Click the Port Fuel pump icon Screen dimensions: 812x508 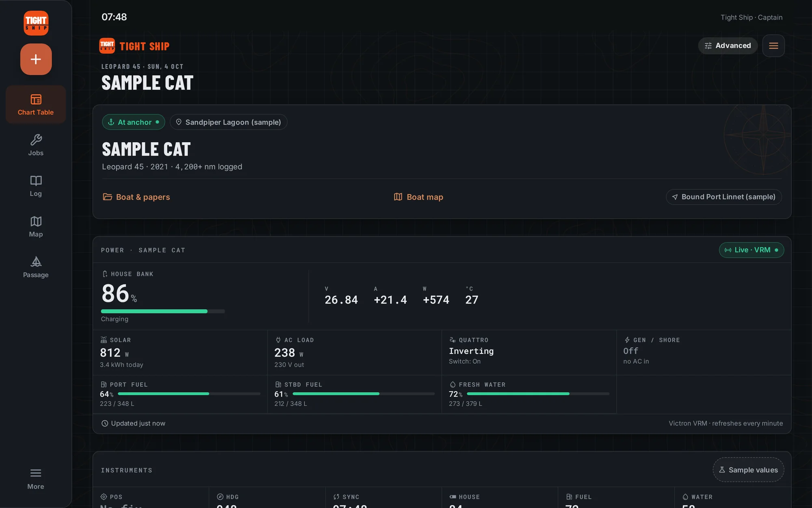pyautogui.click(x=104, y=384)
